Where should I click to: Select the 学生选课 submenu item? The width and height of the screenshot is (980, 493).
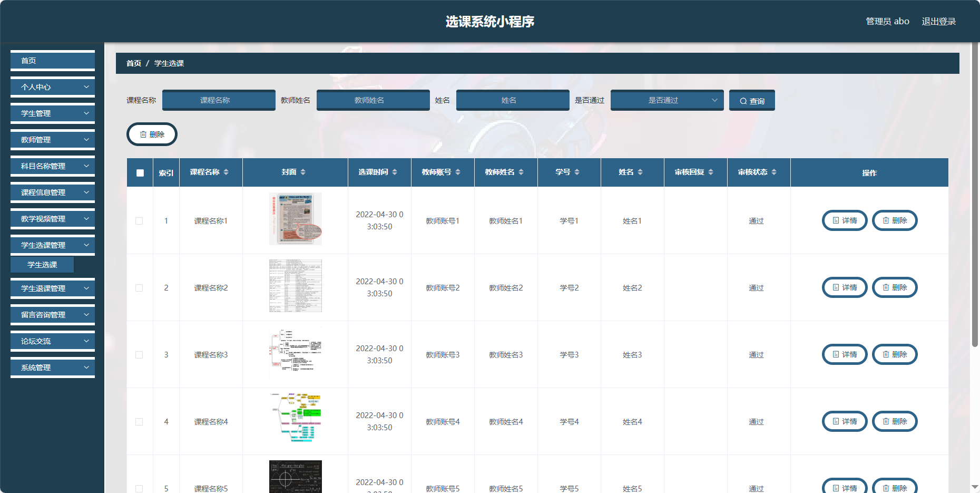pos(42,265)
